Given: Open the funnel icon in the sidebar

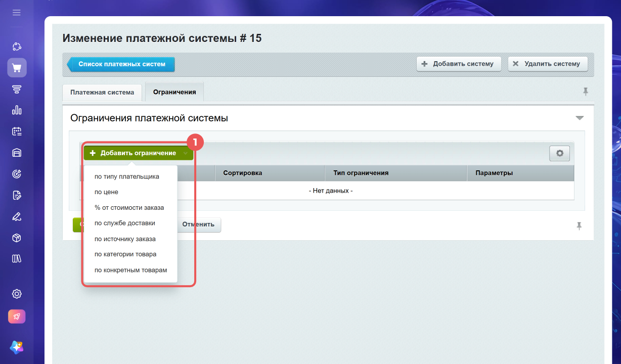Looking at the screenshot, I should pyautogui.click(x=17, y=89).
